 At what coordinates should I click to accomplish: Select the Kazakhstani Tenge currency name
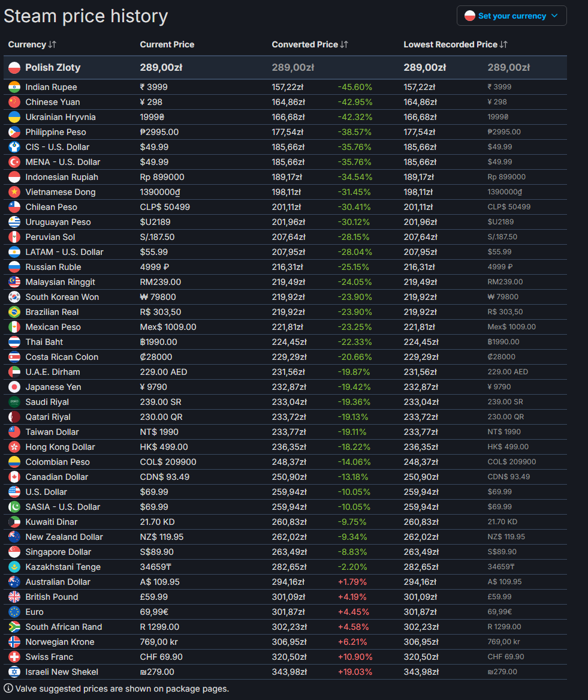click(63, 567)
